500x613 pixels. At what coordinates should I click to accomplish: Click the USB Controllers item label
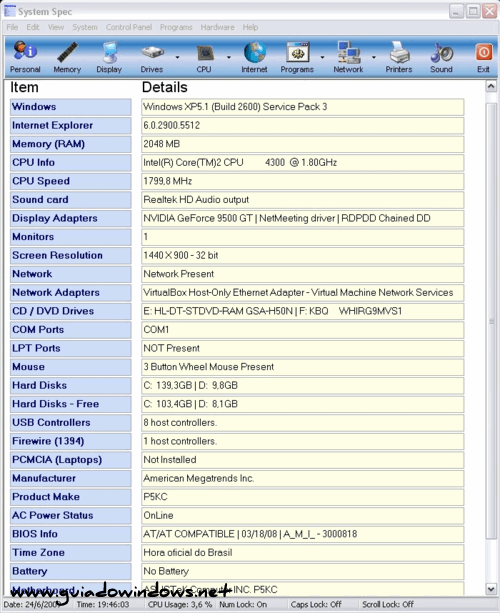pyautogui.click(x=71, y=423)
